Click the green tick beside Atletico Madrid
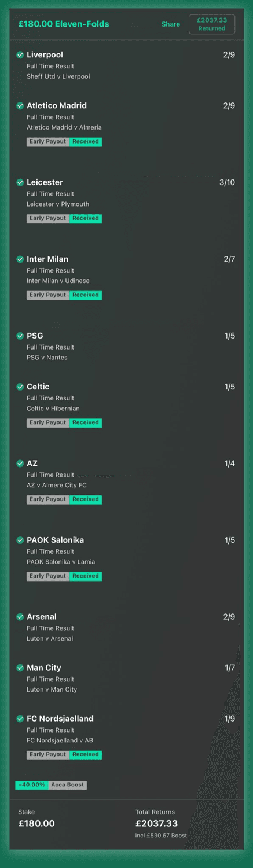This screenshot has height=868, width=253. (x=20, y=106)
